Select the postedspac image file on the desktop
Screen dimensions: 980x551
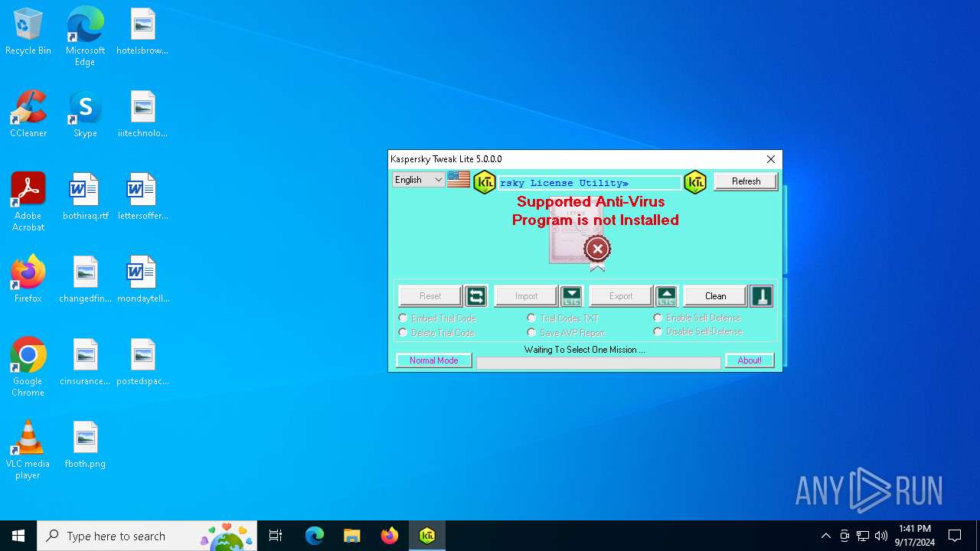pyautogui.click(x=142, y=363)
